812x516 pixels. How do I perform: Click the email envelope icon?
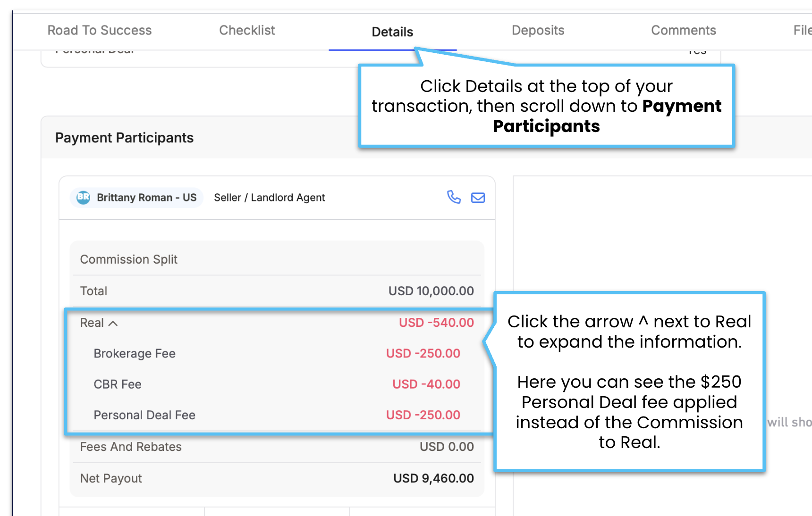(478, 198)
